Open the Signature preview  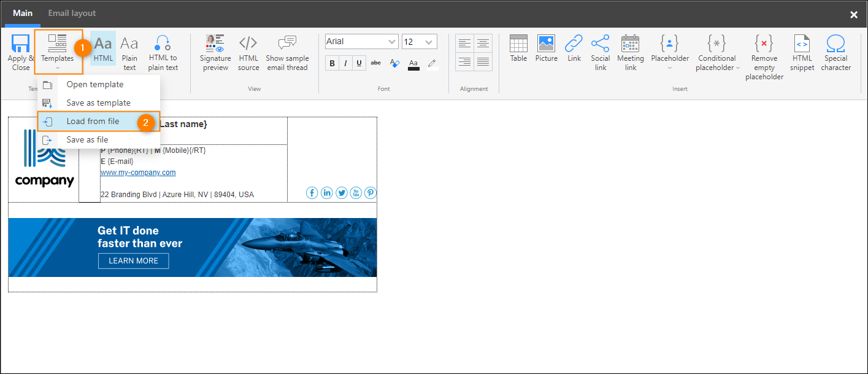[x=215, y=52]
